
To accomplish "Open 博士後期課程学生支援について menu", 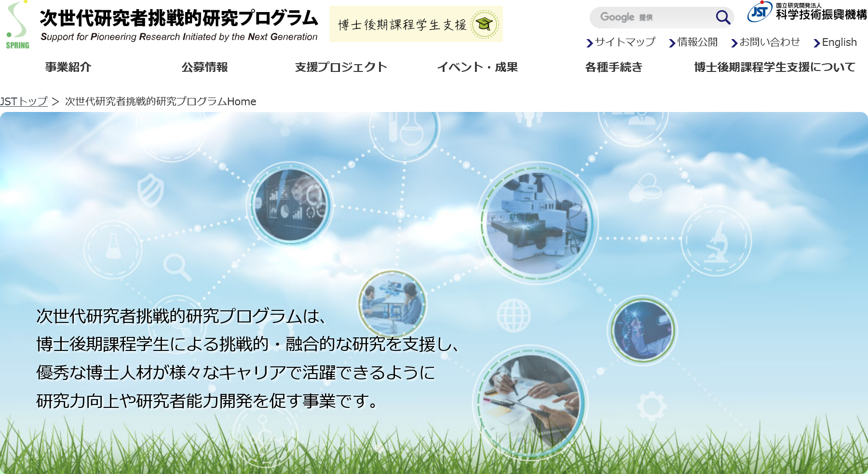I will [x=774, y=67].
